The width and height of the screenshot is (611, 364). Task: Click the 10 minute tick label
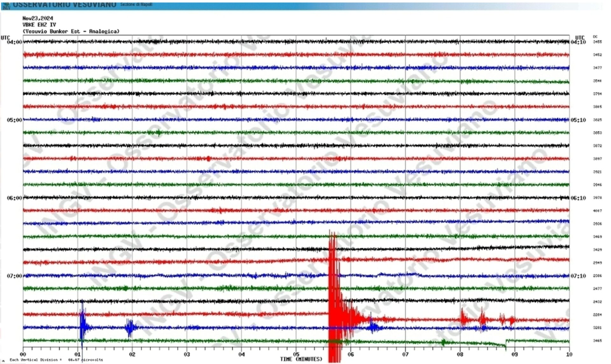click(569, 354)
